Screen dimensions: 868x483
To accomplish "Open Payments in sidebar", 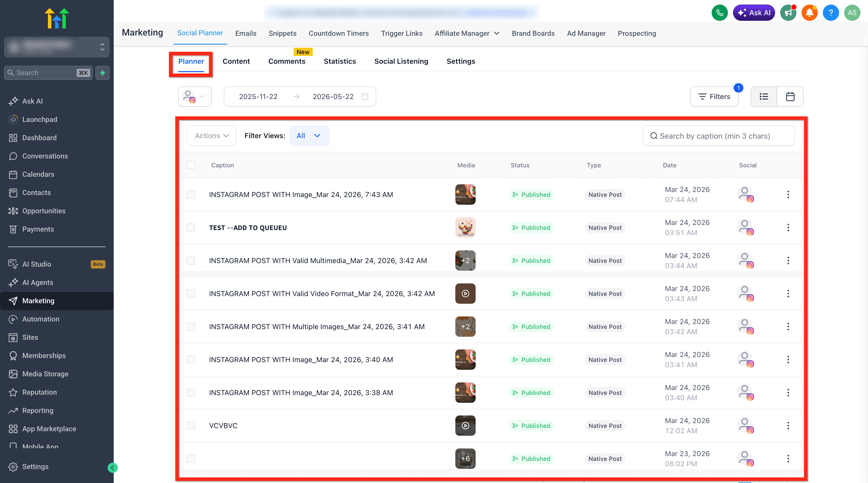I will point(38,229).
